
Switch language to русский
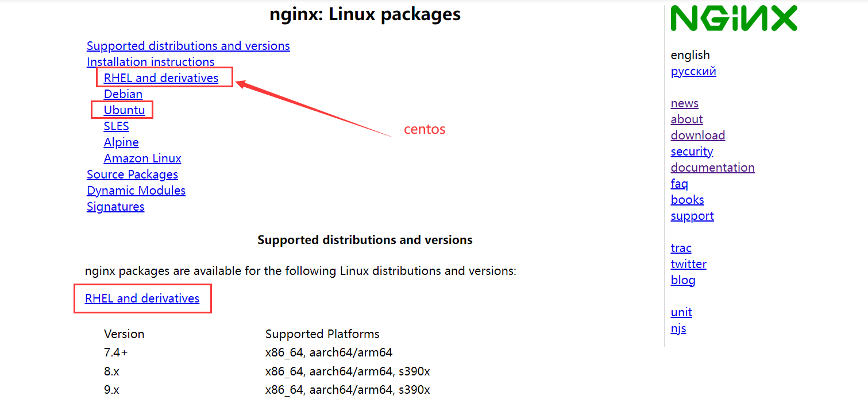tap(693, 71)
